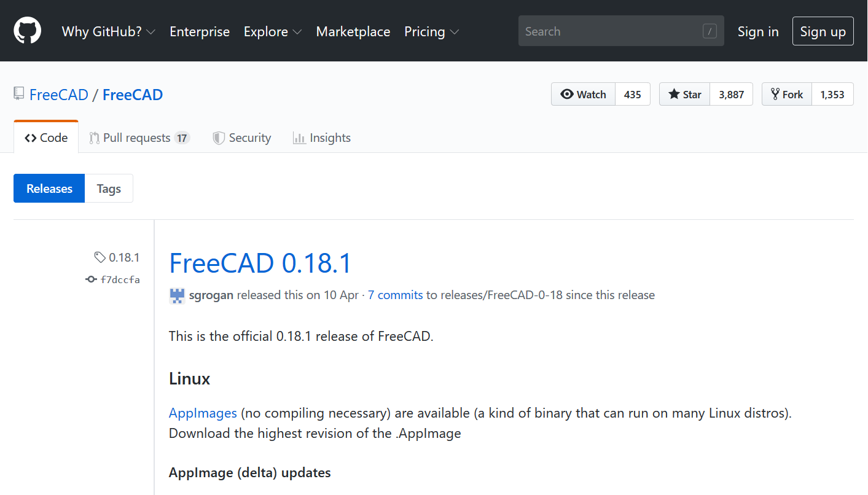Expand the Explore dropdown menu
The width and height of the screenshot is (868, 495).
[x=273, y=31]
